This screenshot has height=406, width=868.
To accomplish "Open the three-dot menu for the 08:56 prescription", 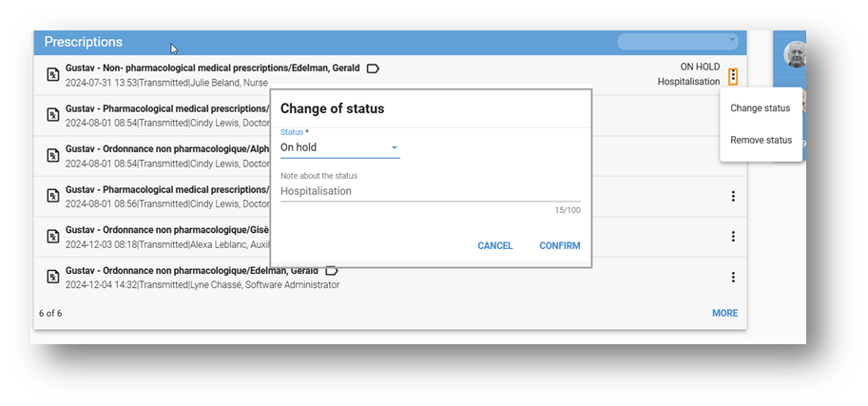I will [733, 196].
